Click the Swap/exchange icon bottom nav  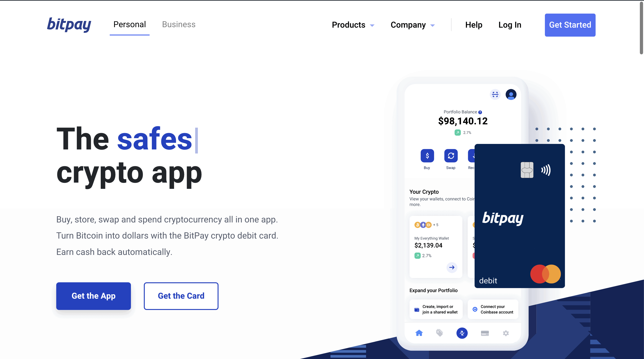click(x=462, y=333)
